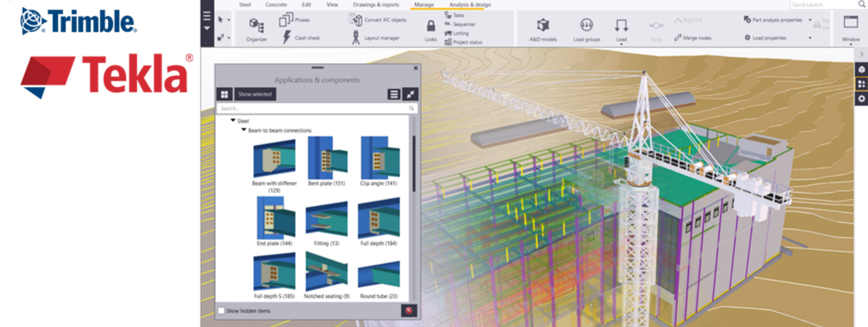Screen dimensions: 868x327
Task: Open the Drawings & reports tab
Action: click(376, 5)
